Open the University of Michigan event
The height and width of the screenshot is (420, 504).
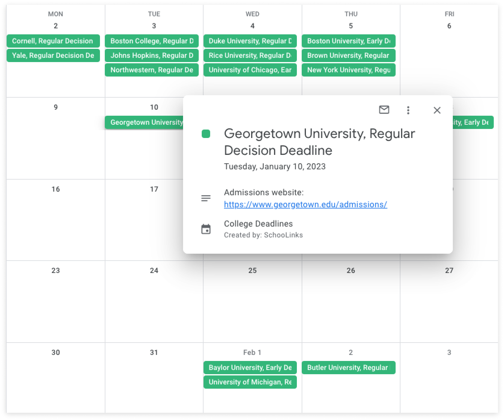(x=250, y=382)
